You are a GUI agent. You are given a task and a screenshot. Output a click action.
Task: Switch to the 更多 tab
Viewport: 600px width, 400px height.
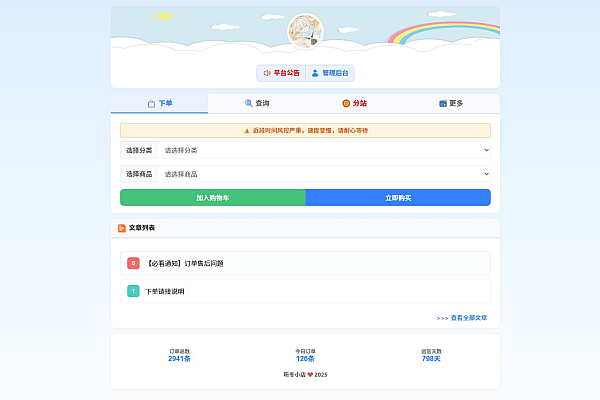click(451, 103)
